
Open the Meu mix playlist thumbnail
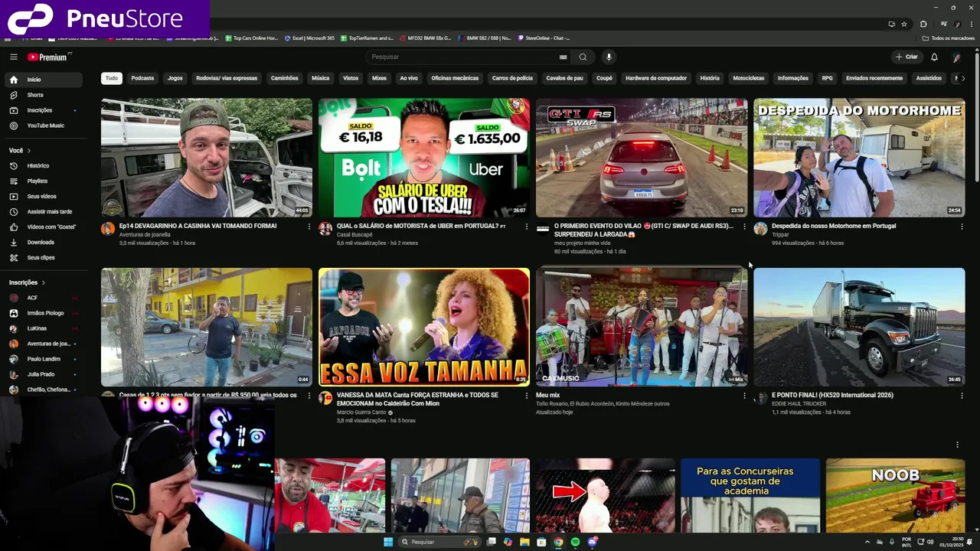642,327
